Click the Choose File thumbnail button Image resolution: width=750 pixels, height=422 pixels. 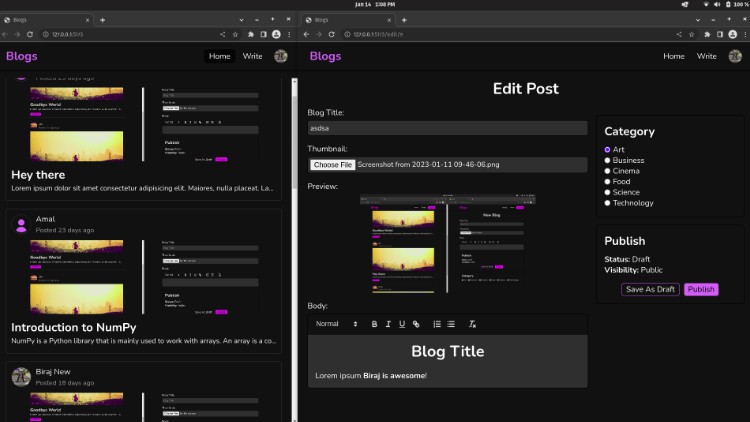tap(332, 164)
